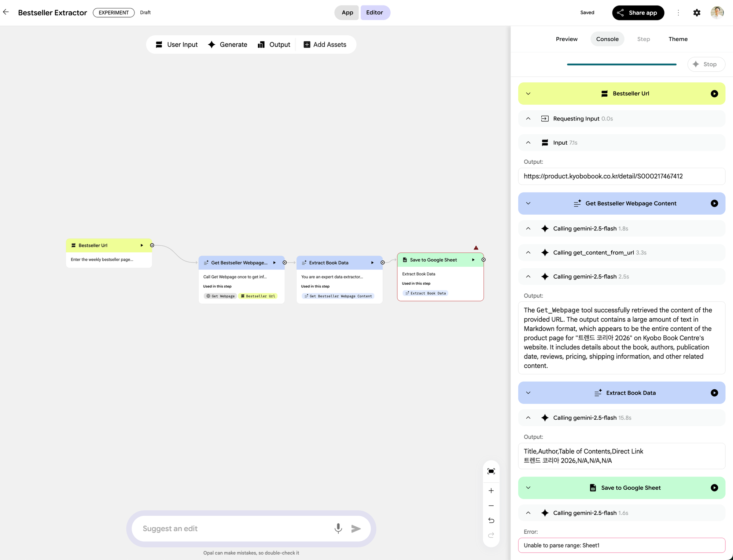Image resolution: width=733 pixels, height=560 pixels.
Task: Add a Generate step from toolbar
Action: pyautogui.click(x=228, y=45)
